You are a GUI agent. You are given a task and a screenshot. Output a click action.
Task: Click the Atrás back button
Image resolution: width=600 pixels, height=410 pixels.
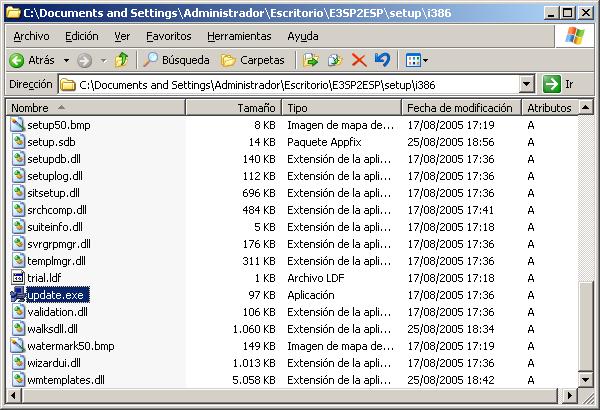[x=32, y=60]
